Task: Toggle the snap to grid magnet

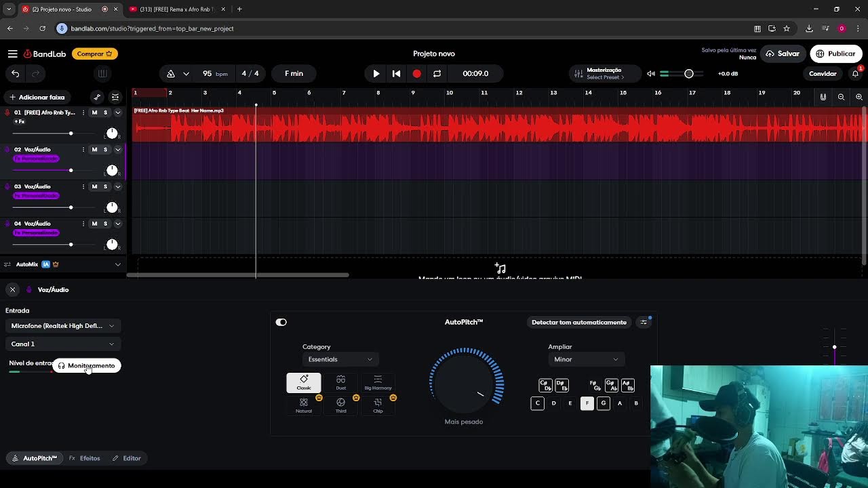Action: [x=823, y=97]
